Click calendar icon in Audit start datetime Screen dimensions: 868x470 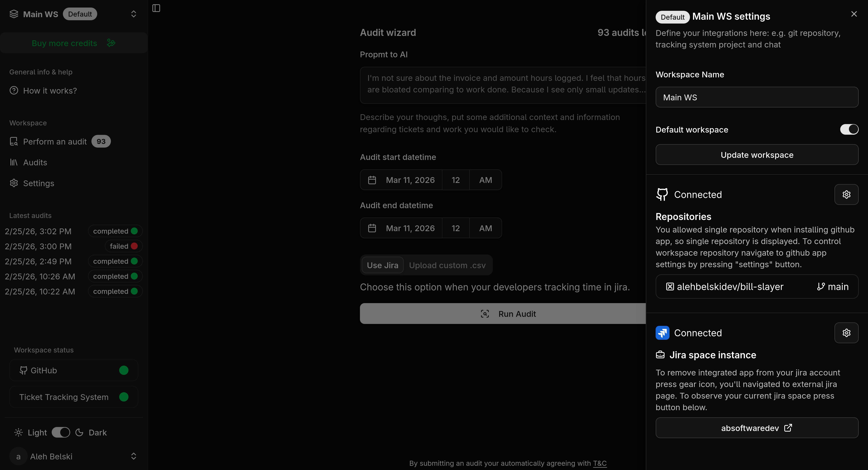372,180
